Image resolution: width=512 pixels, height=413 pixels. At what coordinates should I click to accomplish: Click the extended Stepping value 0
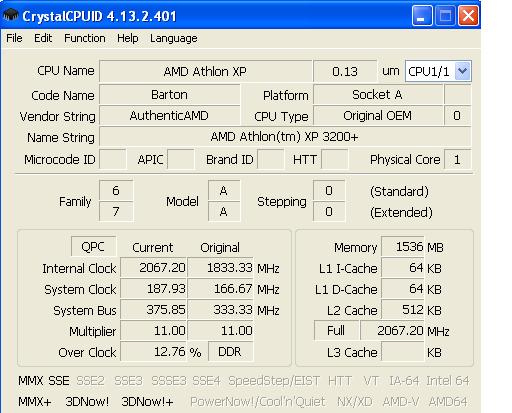click(x=329, y=211)
